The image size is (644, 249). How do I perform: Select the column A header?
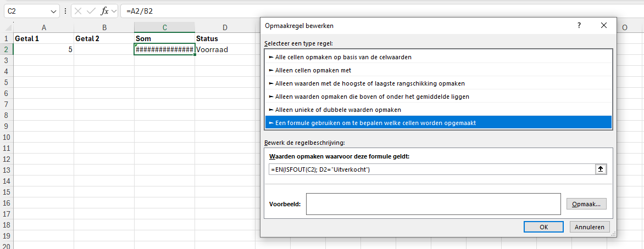43,27
